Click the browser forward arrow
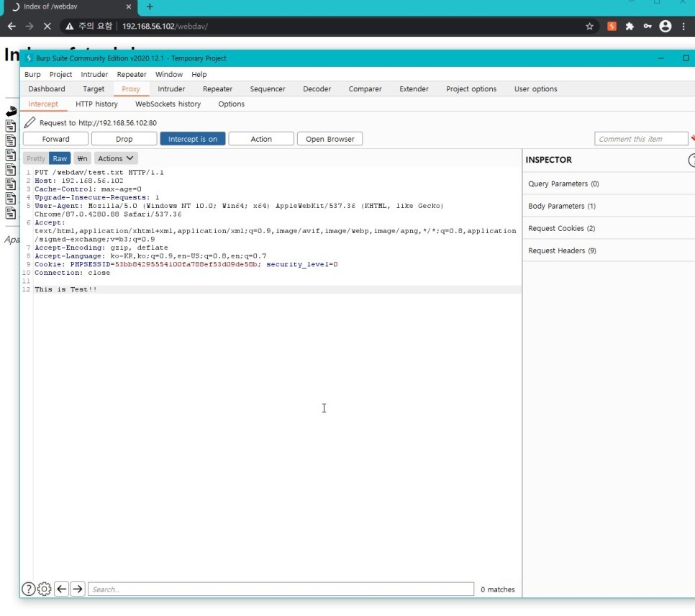Screen dimensions: 695x616 (x=29, y=27)
